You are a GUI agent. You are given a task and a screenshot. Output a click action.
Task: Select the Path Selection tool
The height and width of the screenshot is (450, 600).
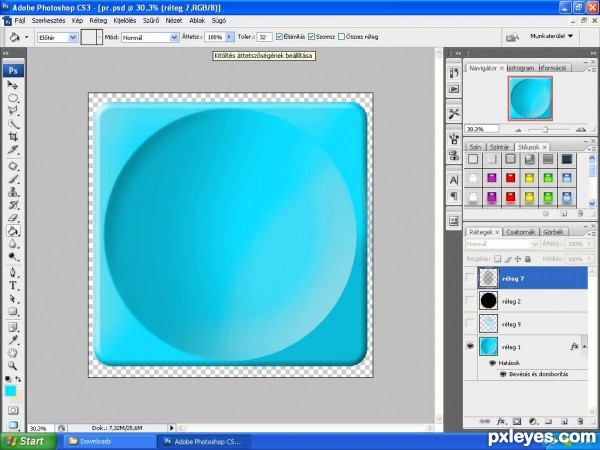point(13,298)
